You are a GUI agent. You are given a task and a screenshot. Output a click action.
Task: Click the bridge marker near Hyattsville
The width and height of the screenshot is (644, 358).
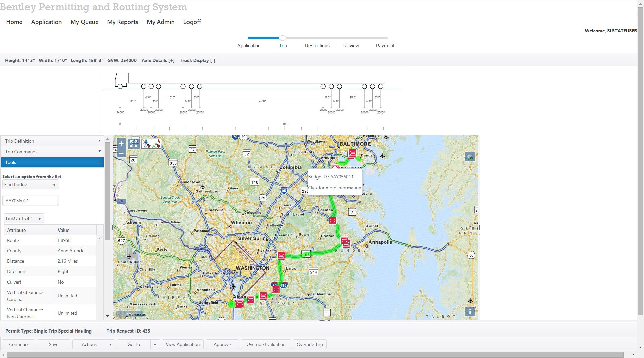click(x=281, y=256)
